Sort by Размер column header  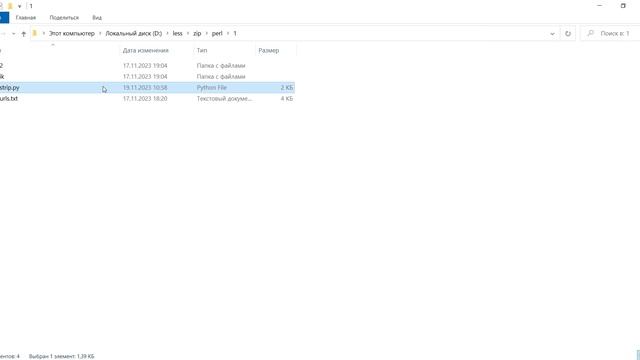(269, 51)
